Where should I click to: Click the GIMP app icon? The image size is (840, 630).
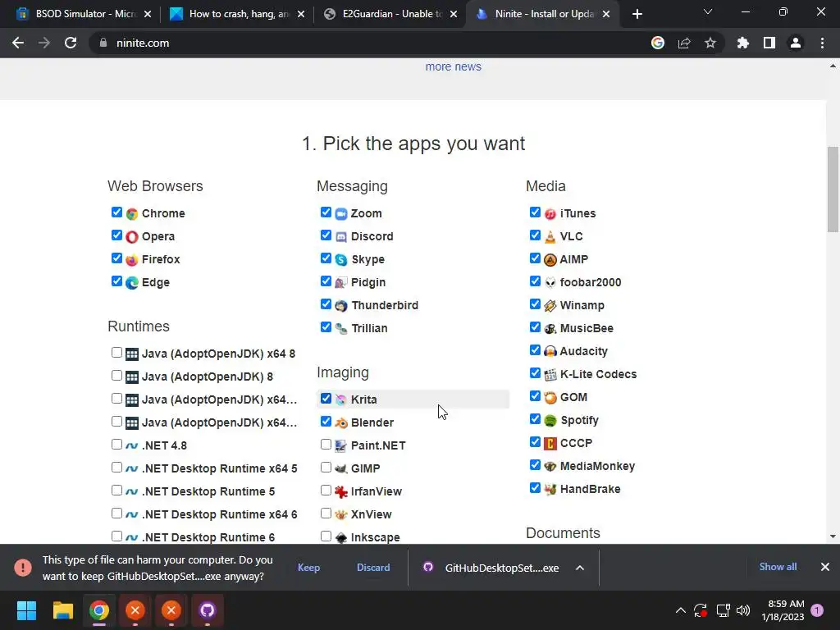point(341,468)
